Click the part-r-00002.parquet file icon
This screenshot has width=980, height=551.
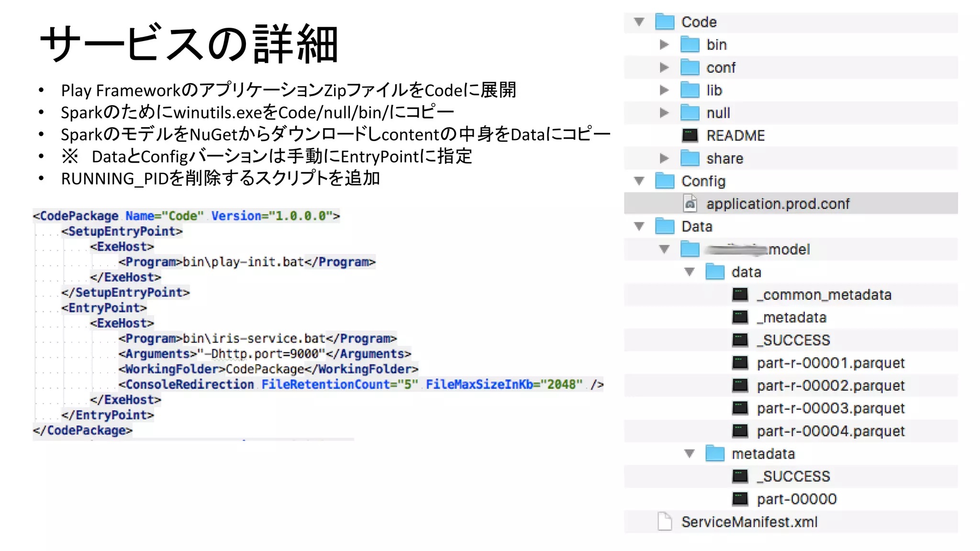coord(740,386)
